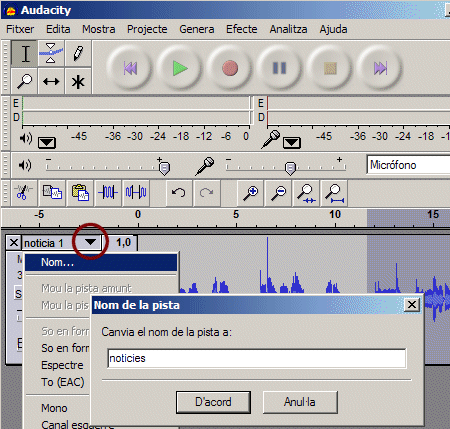Click the Anul·la button
This screenshot has width=450, height=429.
tap(300, 402)
